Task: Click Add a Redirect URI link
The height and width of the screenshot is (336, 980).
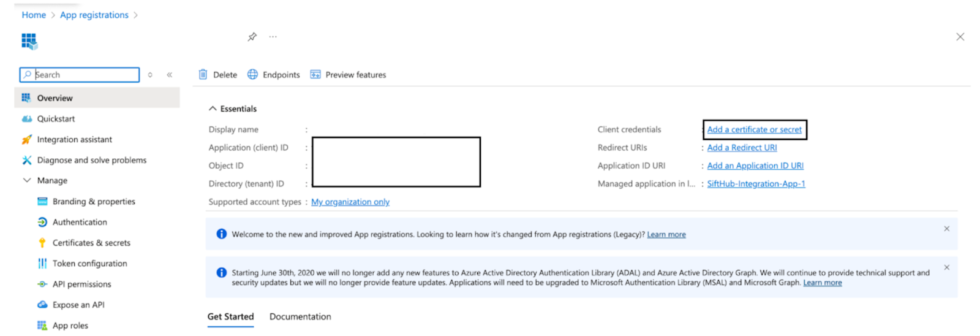Action: (742, 148)
